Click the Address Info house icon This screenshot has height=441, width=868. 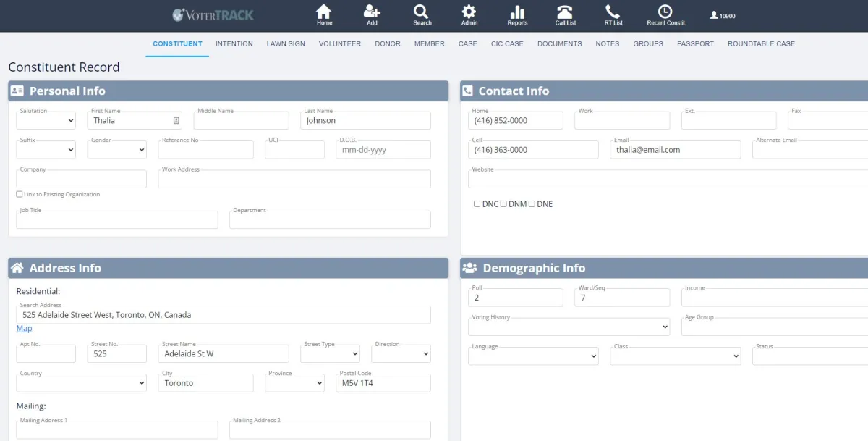[17, 268]
